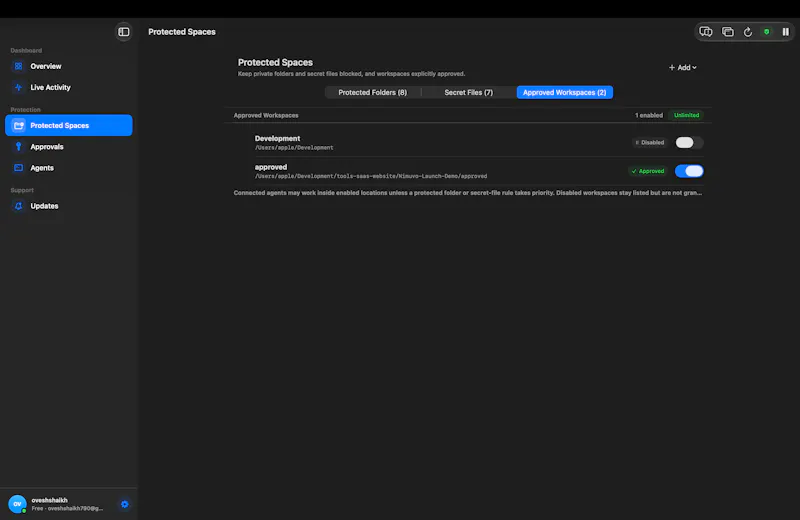Open Agents in the sidebar
800x520 pixels.
[69, 168]
